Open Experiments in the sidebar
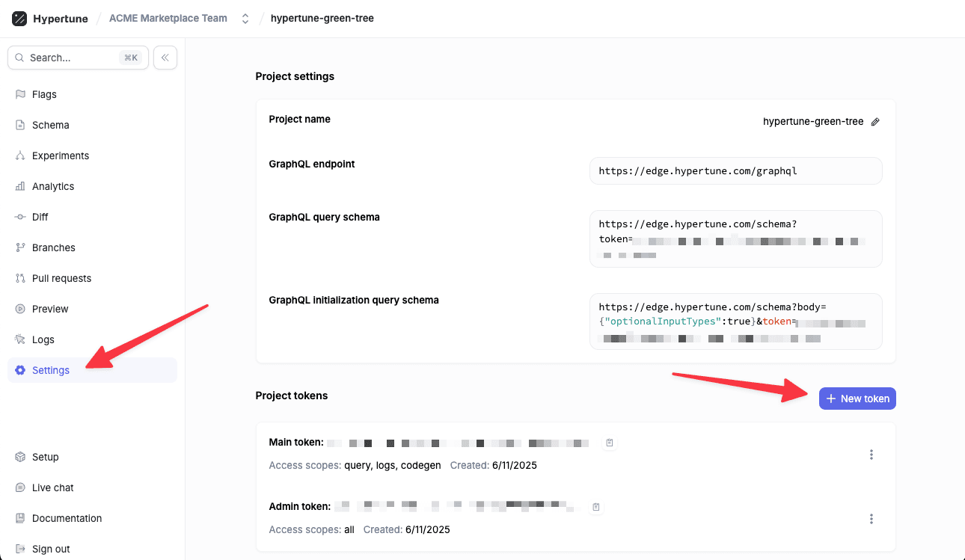This screenshot has width=965, height=560. tap(60, 156)
